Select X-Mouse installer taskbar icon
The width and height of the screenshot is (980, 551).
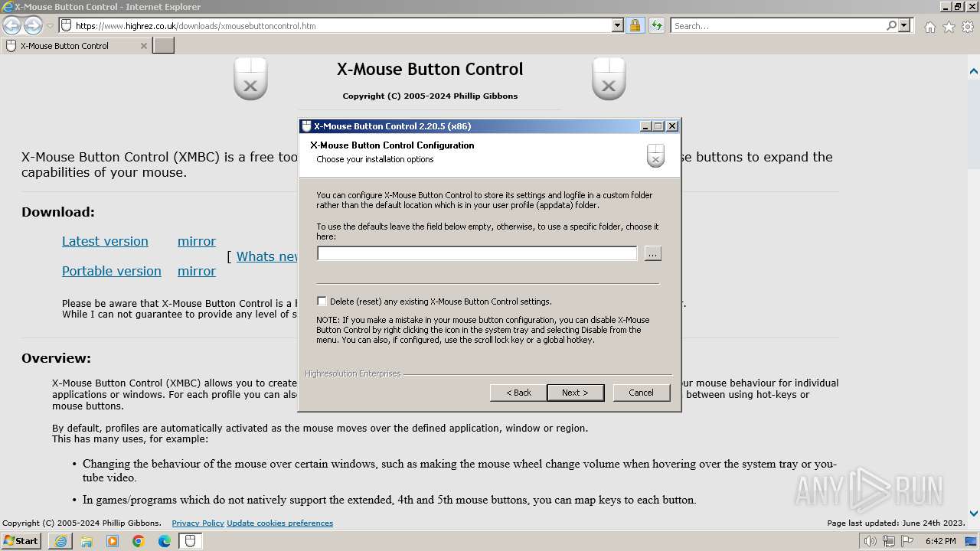(191, 541)
